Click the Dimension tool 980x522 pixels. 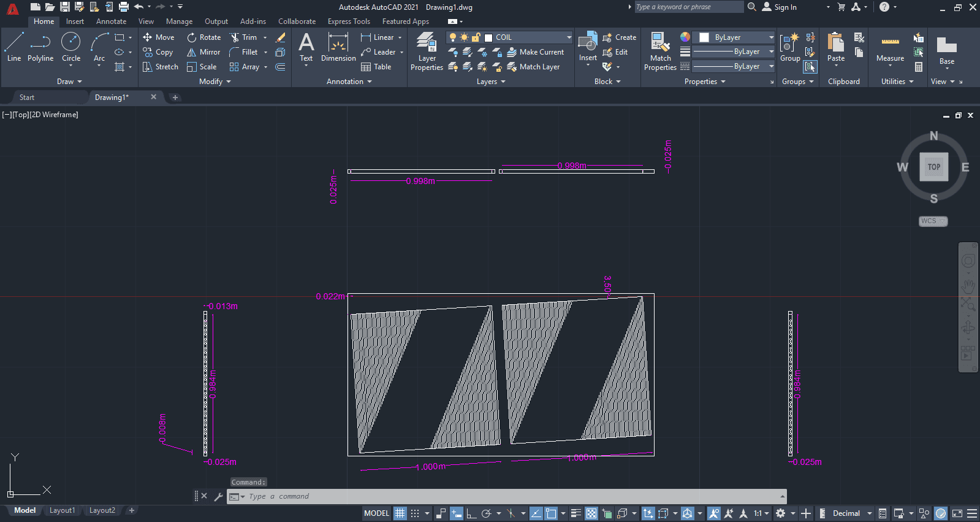338,47
